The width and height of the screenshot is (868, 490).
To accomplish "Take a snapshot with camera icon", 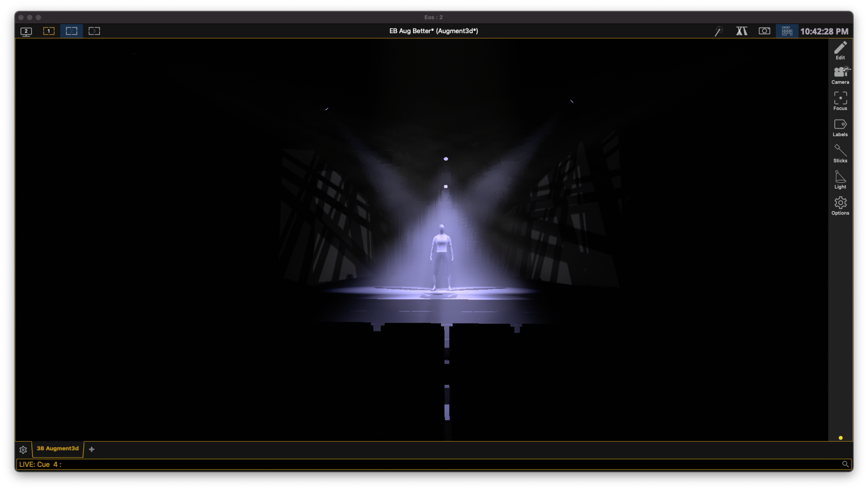I will point(764,31).
